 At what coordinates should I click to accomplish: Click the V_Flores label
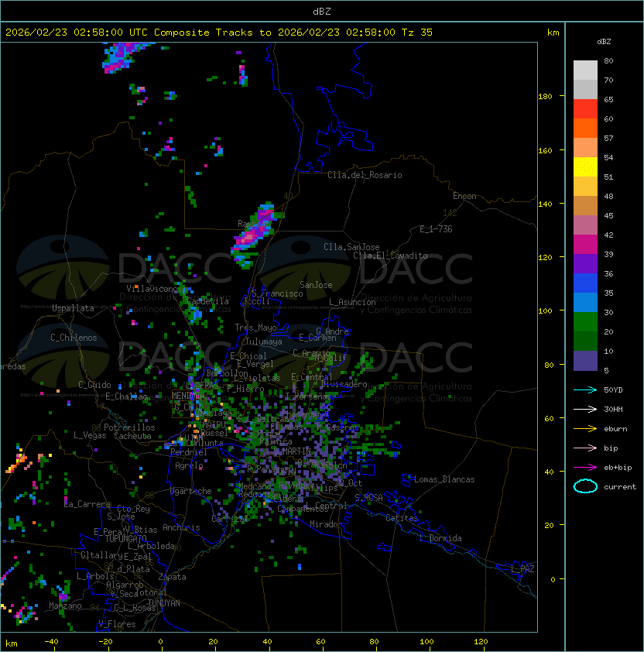[x=117, y=624]
